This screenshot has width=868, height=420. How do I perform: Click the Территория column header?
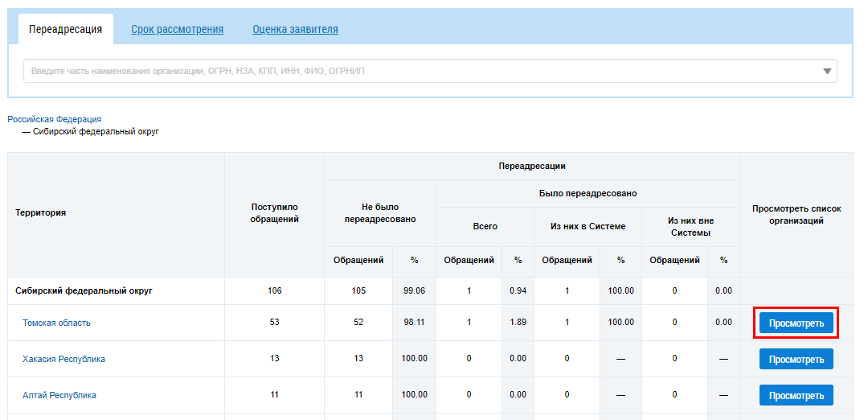[x=40, y=213]
